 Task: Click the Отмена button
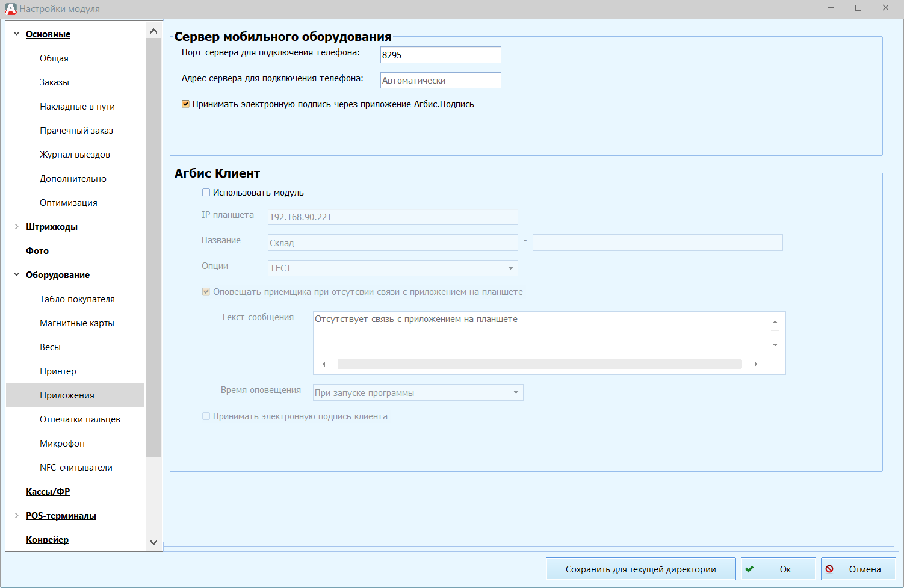click(858, 569)
